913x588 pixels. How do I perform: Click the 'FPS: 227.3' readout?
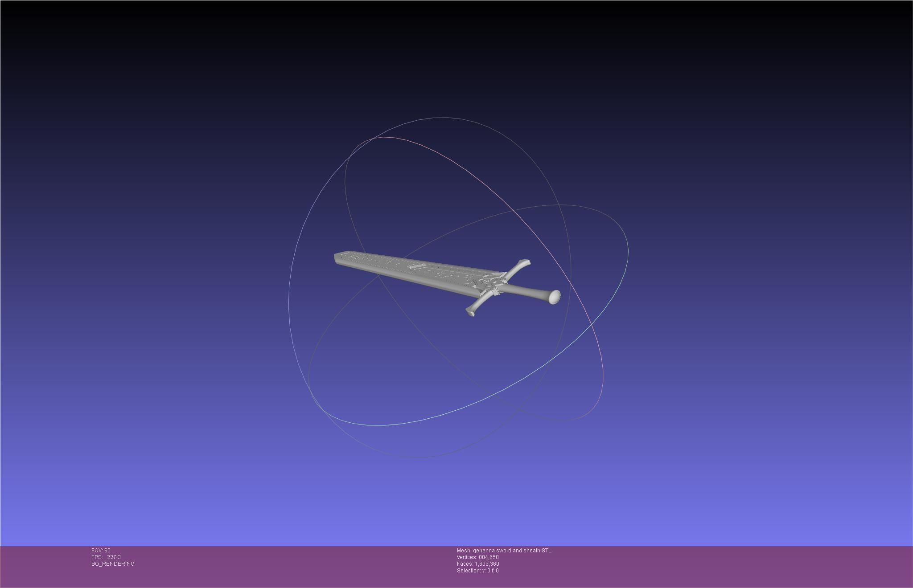[106, 557]
